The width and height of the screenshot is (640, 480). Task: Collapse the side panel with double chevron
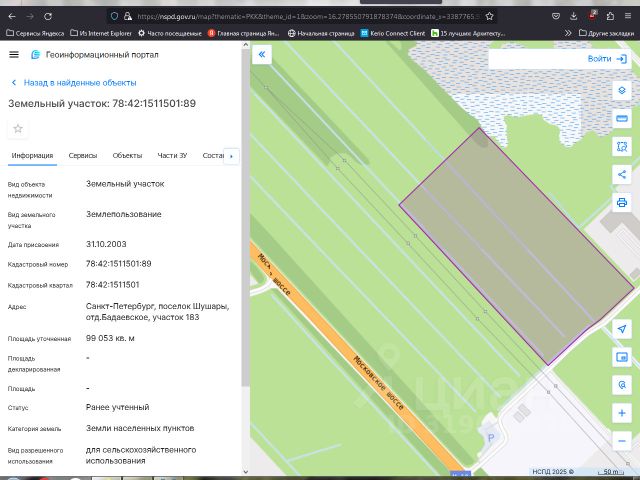pyautogui.click(x=262, y=54)
